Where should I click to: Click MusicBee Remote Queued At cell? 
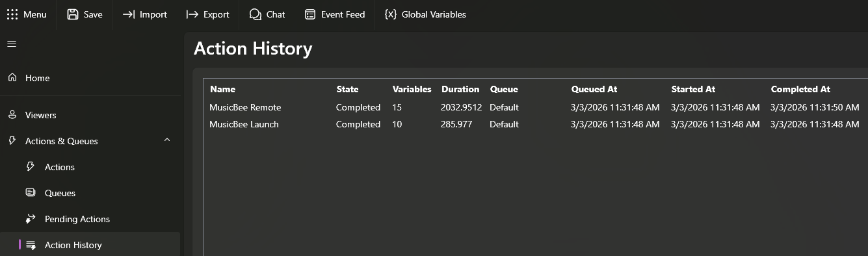click(615, 107)
